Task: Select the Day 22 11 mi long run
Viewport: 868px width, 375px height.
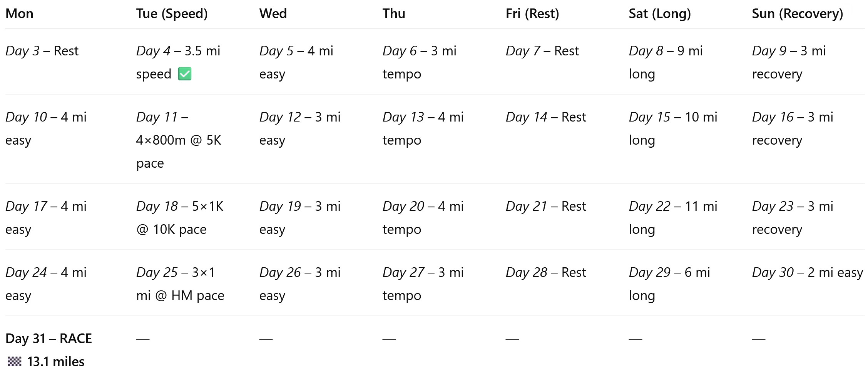Action: coord(673,218)
